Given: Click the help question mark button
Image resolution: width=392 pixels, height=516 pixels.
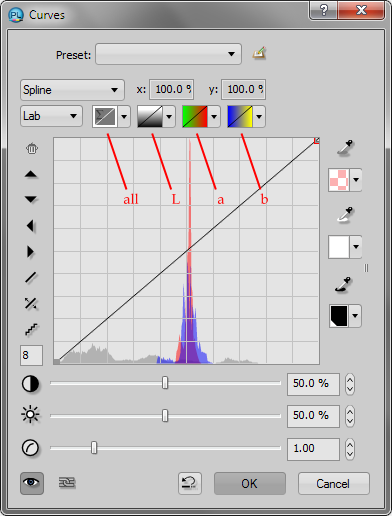Looking at the screenshot, I should (323, 10).
